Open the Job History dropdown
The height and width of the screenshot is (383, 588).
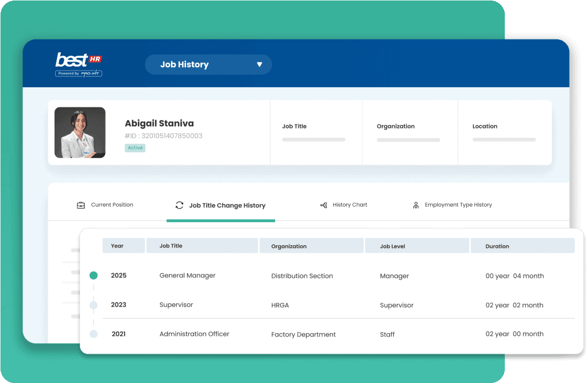point(208,65)
